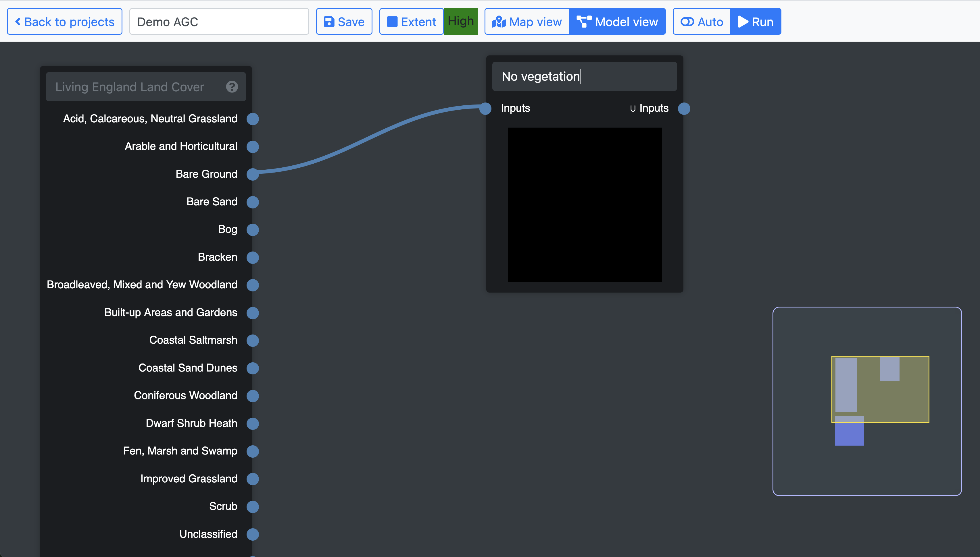Viewport: 980px width, 557px height.
Task: Click the Demo AGC project name field
Action: click(x=219, y=22)
